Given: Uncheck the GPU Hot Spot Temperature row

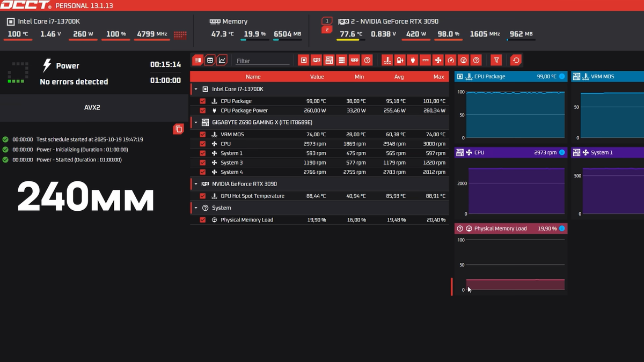Looking at the screenshot, I should 202,196.
